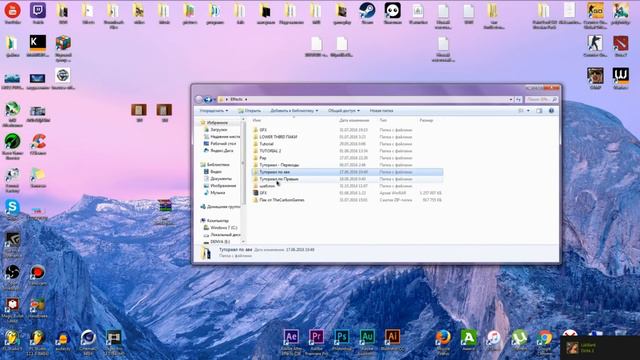
Task: Refresh the Explorer address bar
Action: (518, 99)
